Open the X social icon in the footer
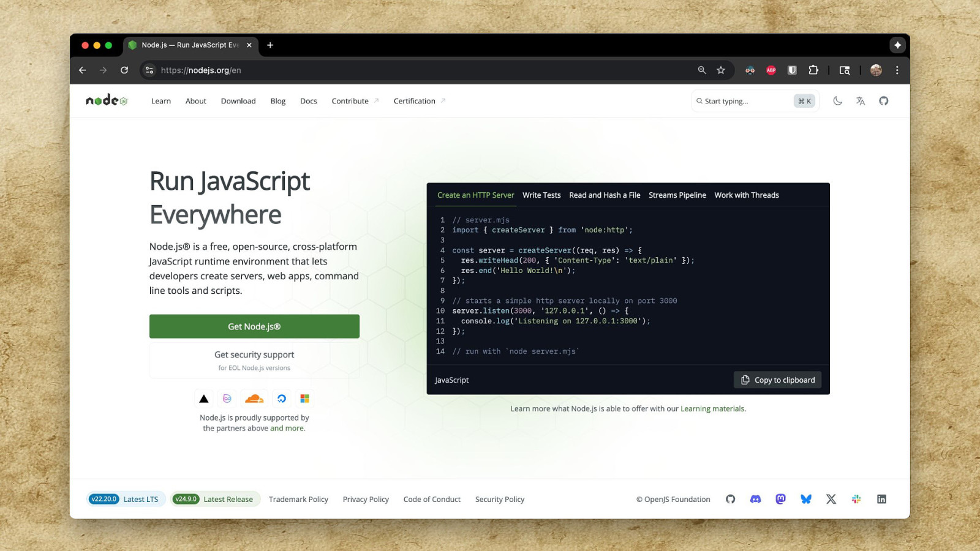The width and height of the screenshot is (980, 551). 831,499
